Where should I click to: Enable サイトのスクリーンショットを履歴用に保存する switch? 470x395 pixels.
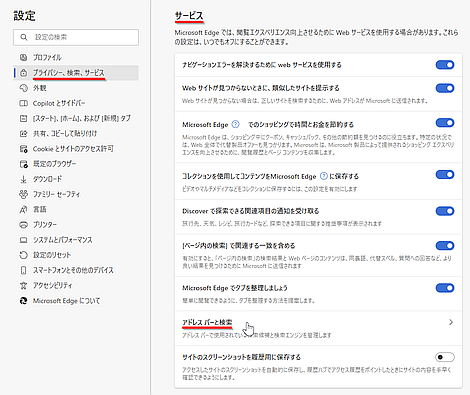(445, 357)
